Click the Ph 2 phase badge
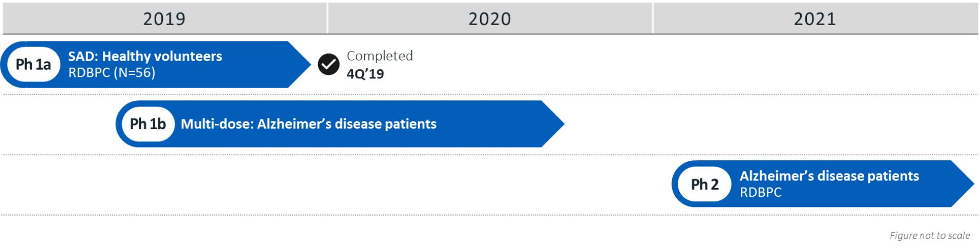Image resolution: width=980 pixels, height=250 pixels. pos(704,184)
